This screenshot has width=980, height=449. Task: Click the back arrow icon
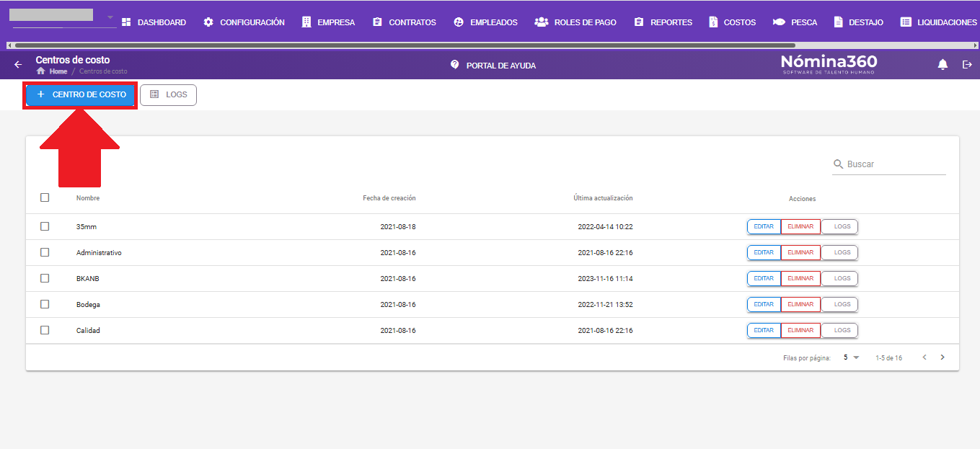(x=18, y=65)
